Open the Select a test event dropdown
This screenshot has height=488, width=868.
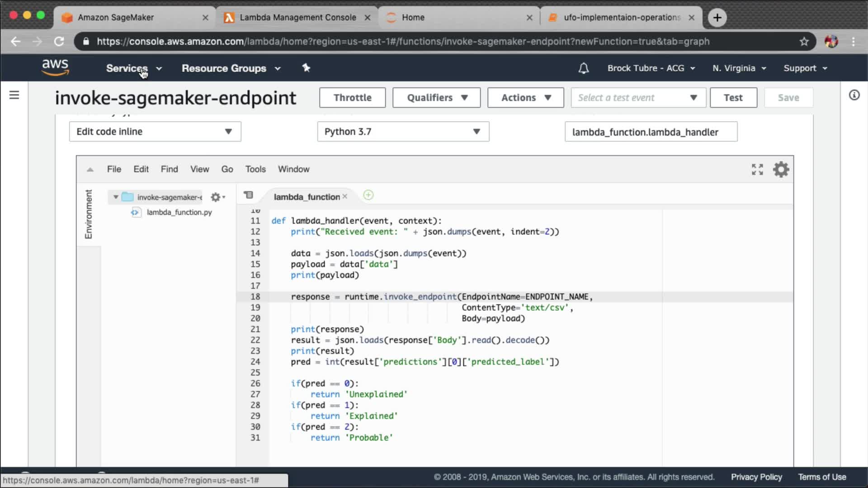click(x=638, y=98)
